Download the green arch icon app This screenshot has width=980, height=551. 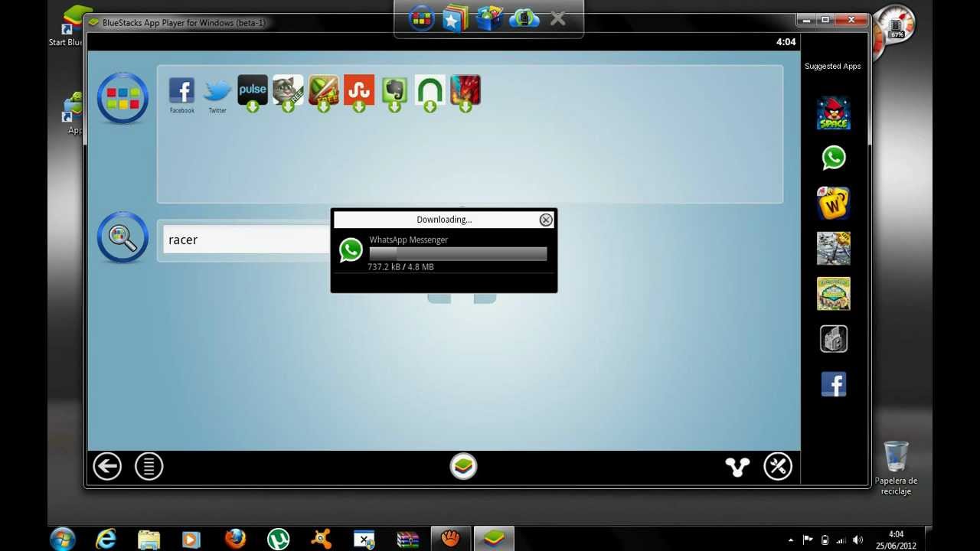430,93
